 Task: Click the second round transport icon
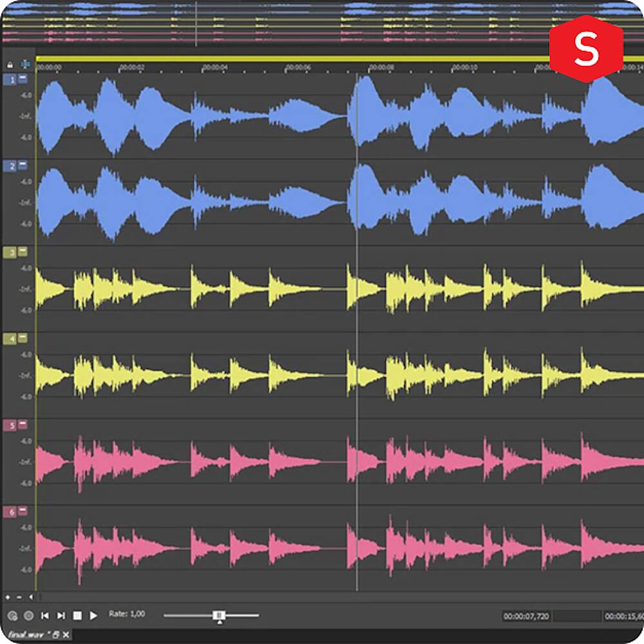pos(28,616)
